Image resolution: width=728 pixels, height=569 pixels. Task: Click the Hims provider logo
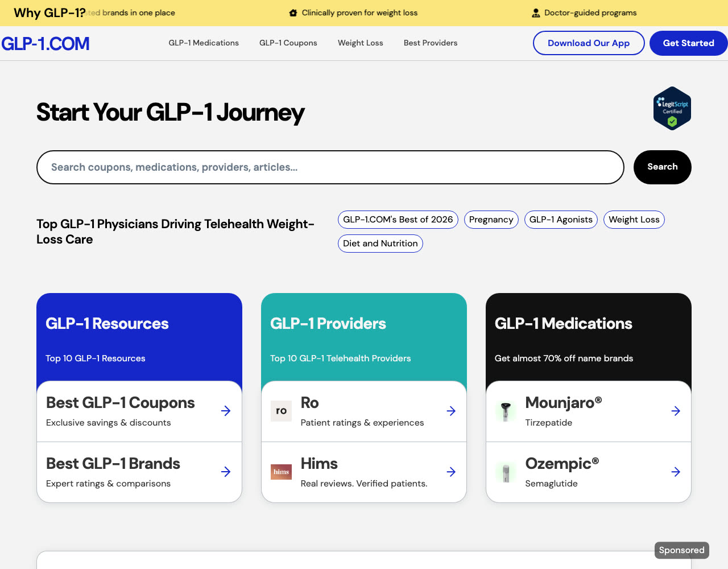click(281, 472)
